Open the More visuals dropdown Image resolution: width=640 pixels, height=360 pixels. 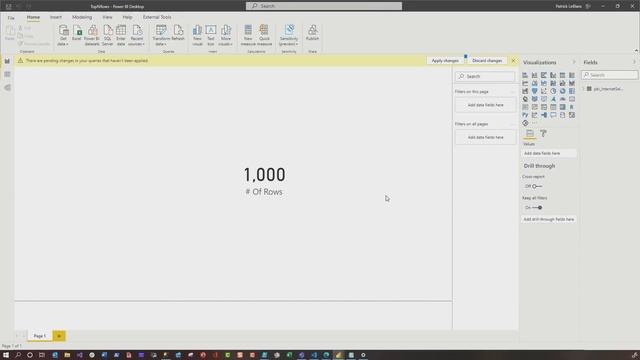(x=226, y=36)
